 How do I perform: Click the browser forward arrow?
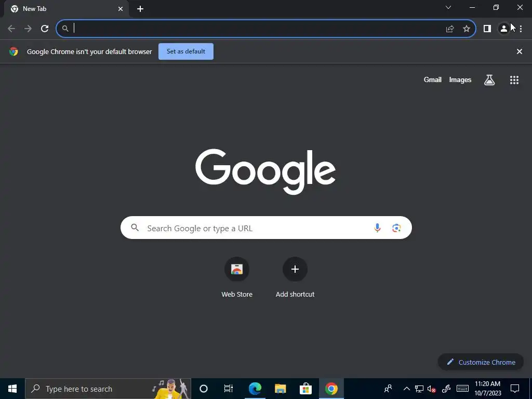28,29
